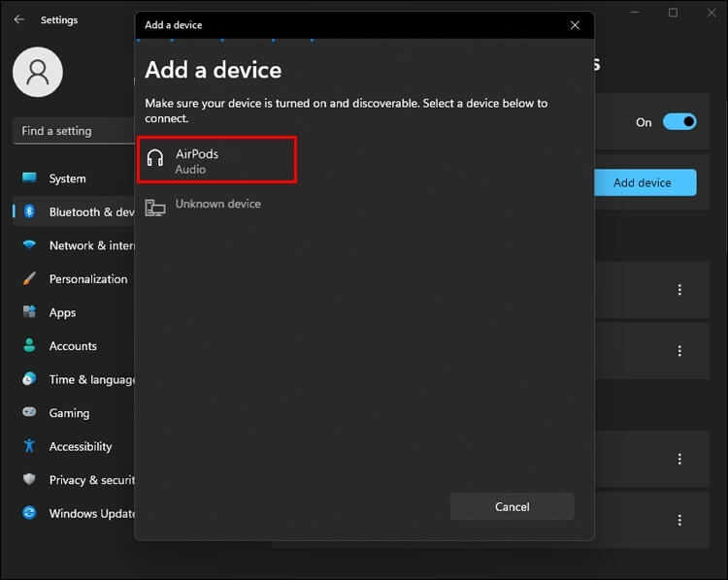This screenshot has height=580, width=728.
Task: Maximize the Settings window
Action: tap(673, 13)
